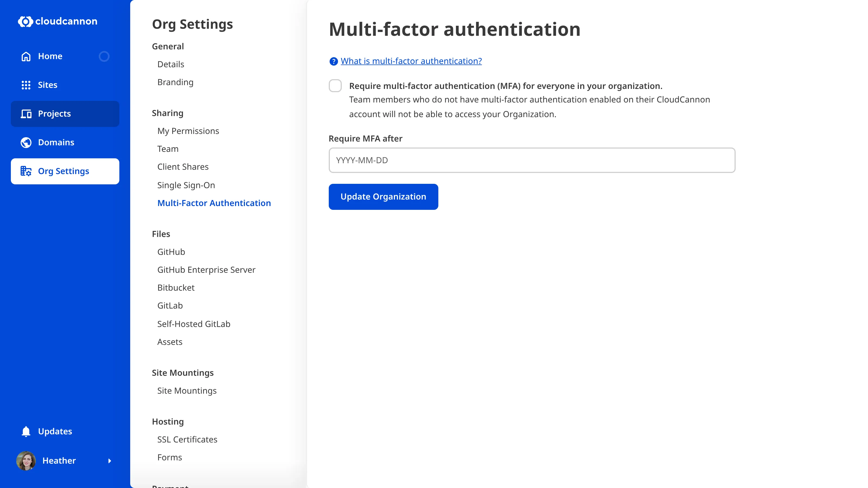Open Domains via the globe icon
Viewport: 868px width, 488px height.
tap(26, 142)
